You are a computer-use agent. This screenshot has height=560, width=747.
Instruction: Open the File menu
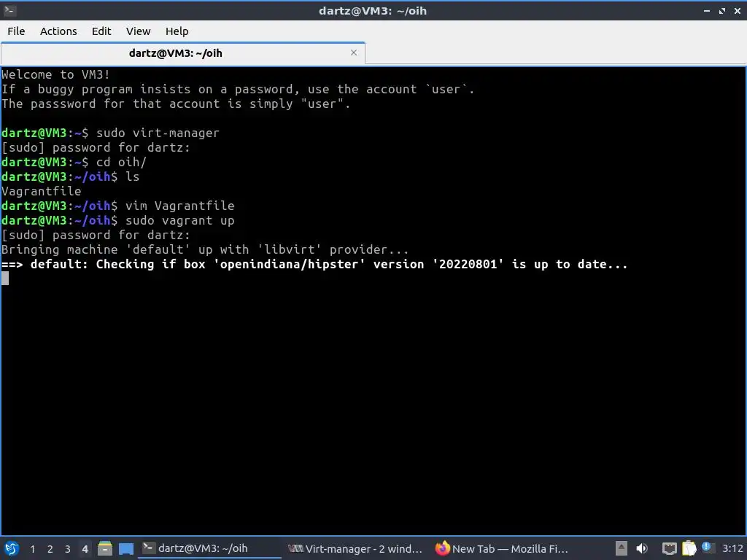[x=16, y=31]
